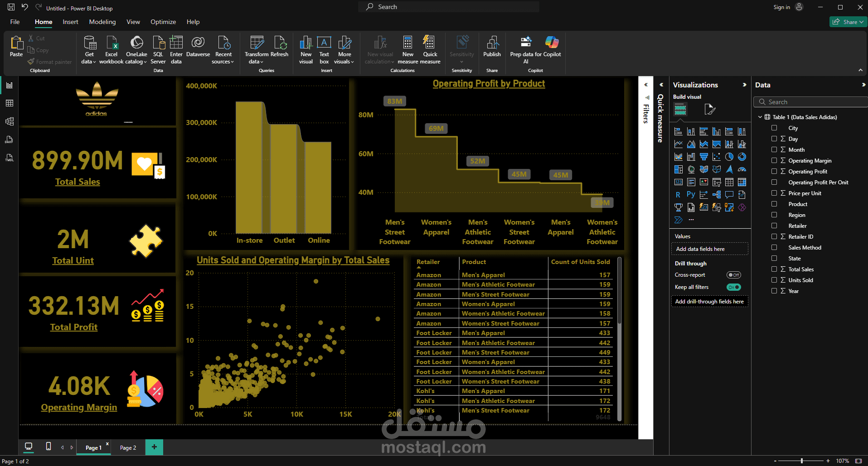868x466 pixels.
Task: Add a new report page
Action: tap(154, 447)
